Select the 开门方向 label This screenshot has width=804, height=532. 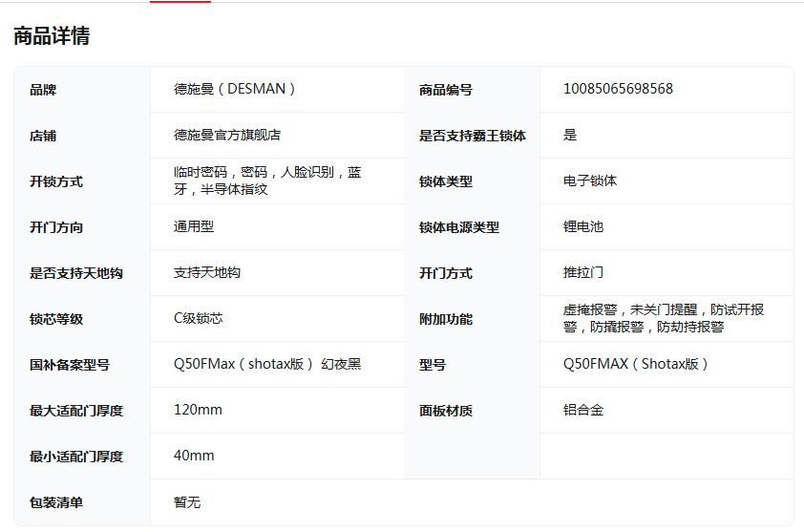(56, 227)
